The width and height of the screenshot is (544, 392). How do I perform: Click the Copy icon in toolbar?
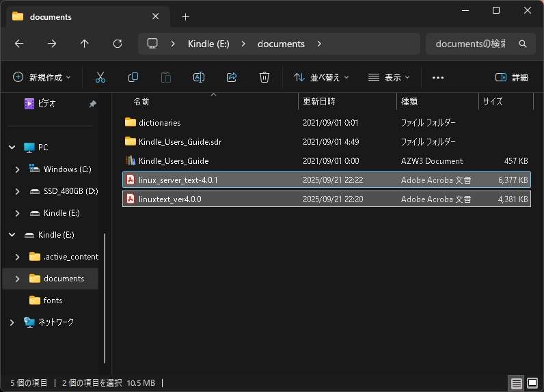(133, 78)
